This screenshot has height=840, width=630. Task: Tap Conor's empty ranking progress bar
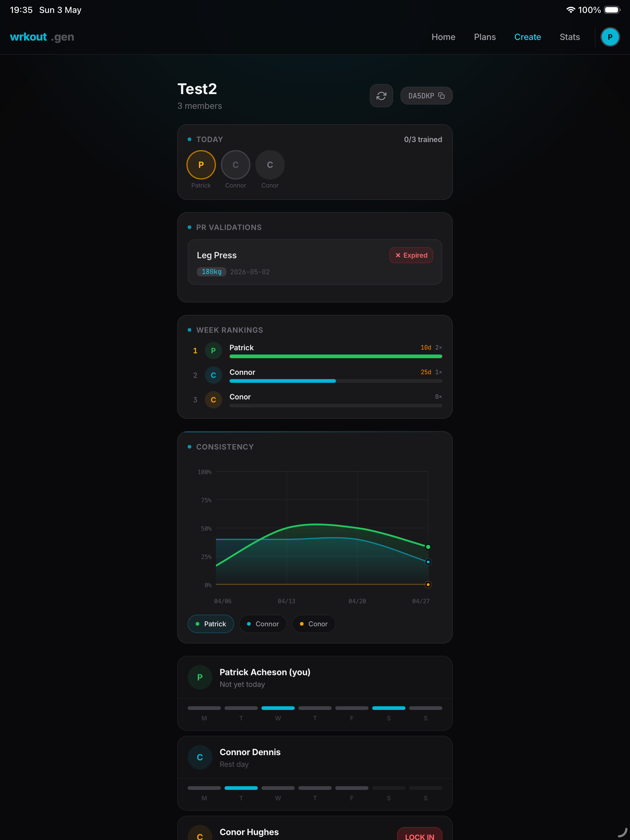336,406
